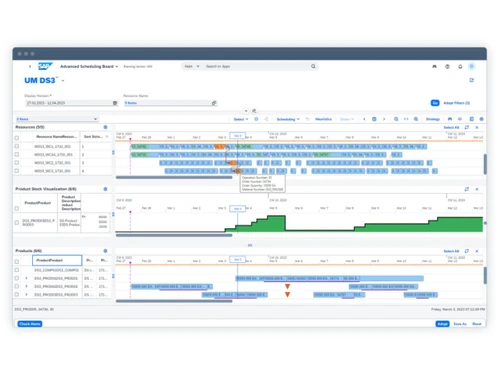Collapse the header with the up-arrow button
The width and height of the screenshot is (500, 375).
click(x=246, y=111)
